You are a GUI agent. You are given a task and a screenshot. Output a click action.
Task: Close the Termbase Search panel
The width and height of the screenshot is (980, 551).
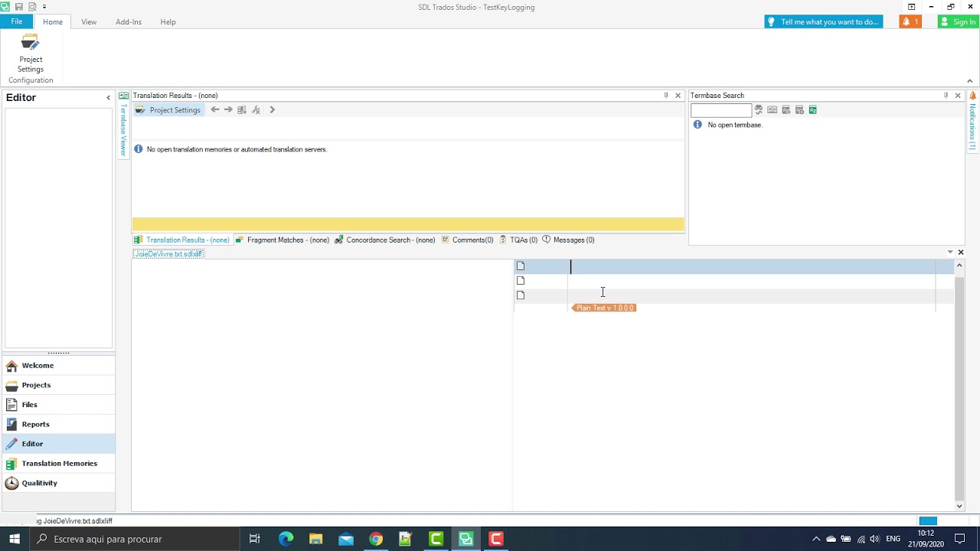(958, 96)
